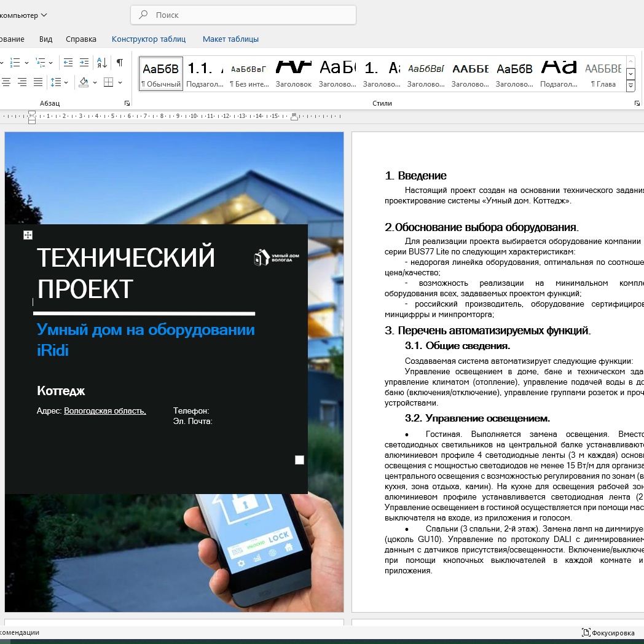Sort text with the А-Я sort icon
The image size is (644, 644).
pyautogui.click(x=102, y=63)
